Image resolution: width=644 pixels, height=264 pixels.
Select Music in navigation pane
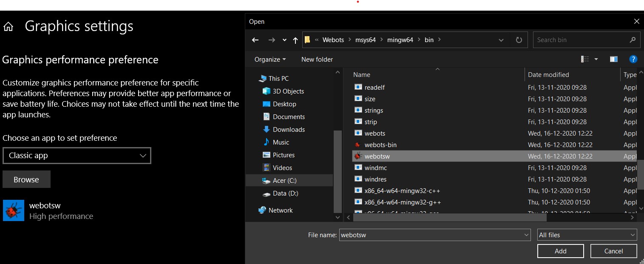(281, 142)
